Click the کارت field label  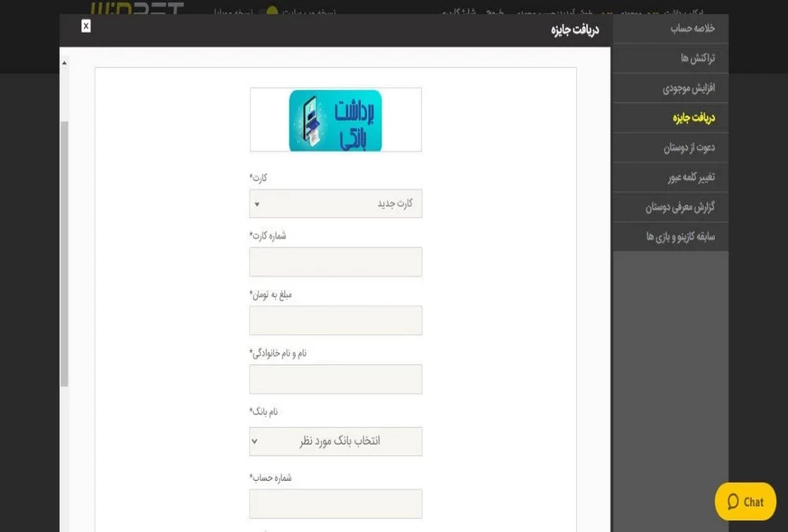[258, 178]
